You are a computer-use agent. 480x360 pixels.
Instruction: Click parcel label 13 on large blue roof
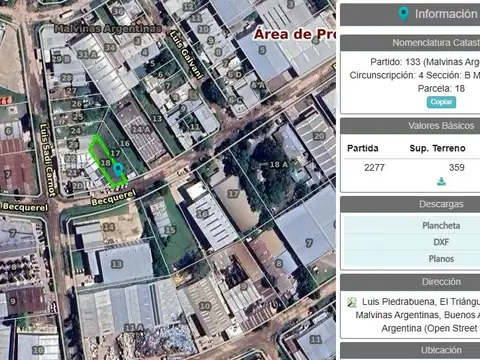[x=117, y=264]
